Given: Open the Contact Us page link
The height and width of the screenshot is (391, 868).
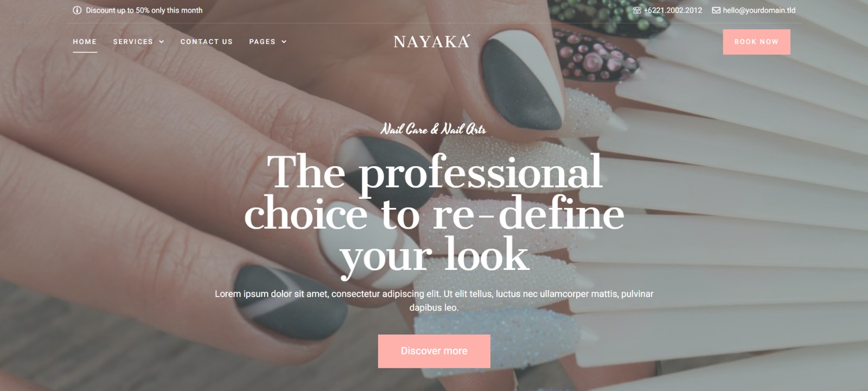Looking at the screenshot, I should 206,42.
